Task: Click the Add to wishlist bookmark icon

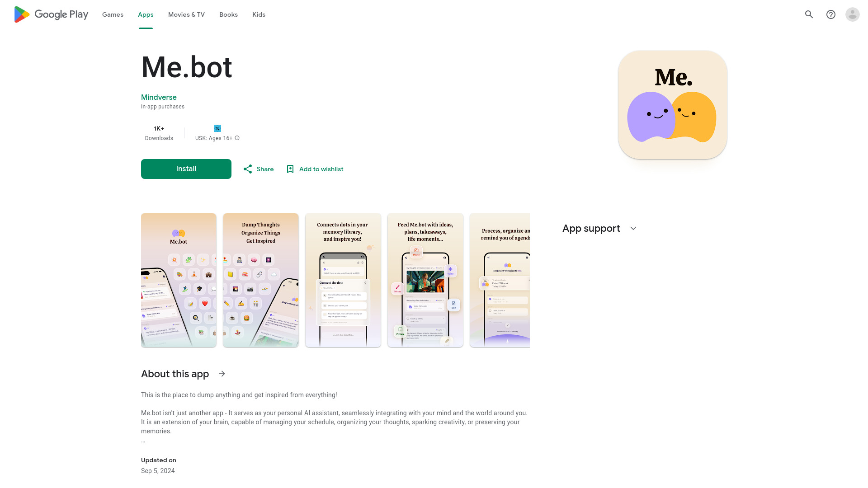Action: 290,169
